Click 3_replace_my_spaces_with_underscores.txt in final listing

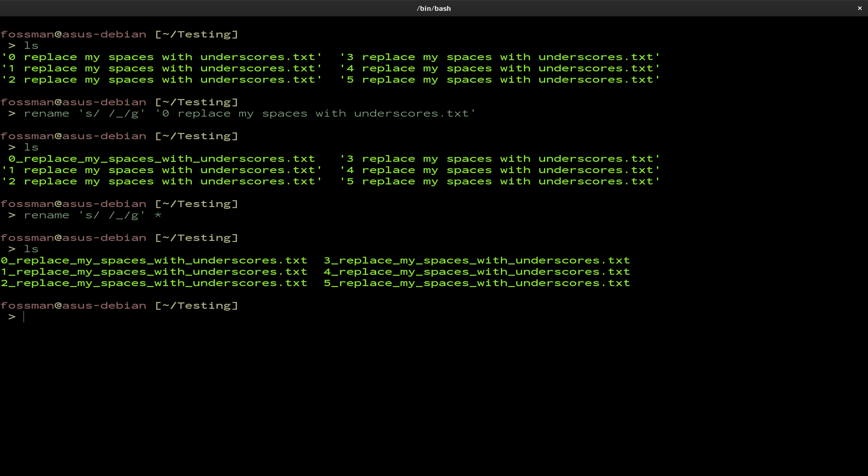point(476,260)
